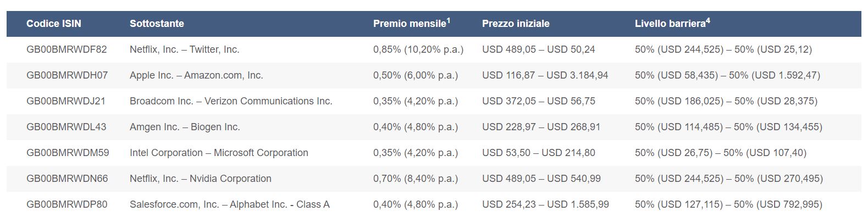868x222 pixels.
Task: Click the Intel Corporation – Microsoft Corporation cell
Action: point(219,153)
